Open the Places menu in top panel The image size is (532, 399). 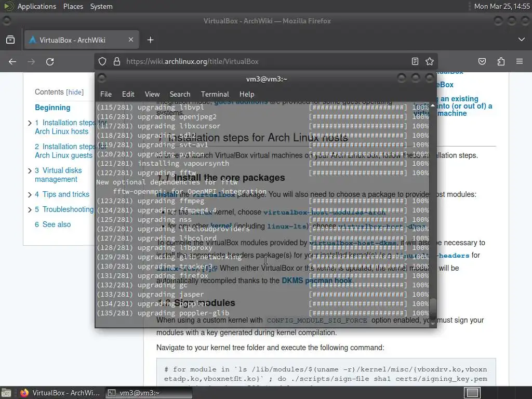tap(73, 6)
